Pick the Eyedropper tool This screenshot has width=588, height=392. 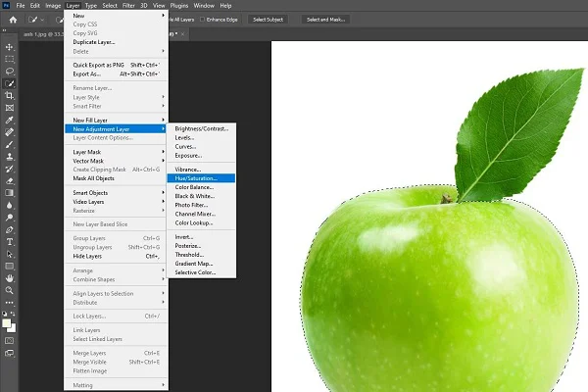pos(10,119)
